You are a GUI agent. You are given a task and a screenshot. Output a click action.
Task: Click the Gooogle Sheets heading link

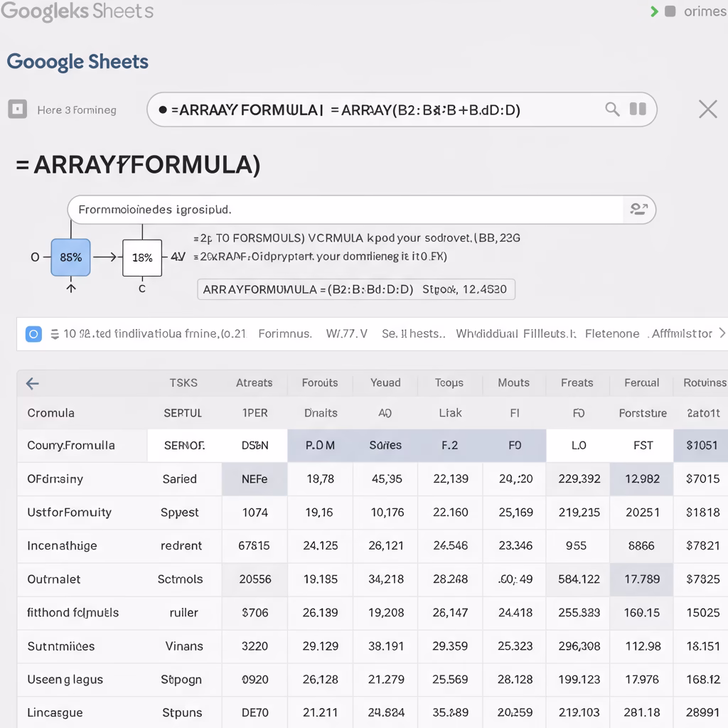(x=77, y=62)
